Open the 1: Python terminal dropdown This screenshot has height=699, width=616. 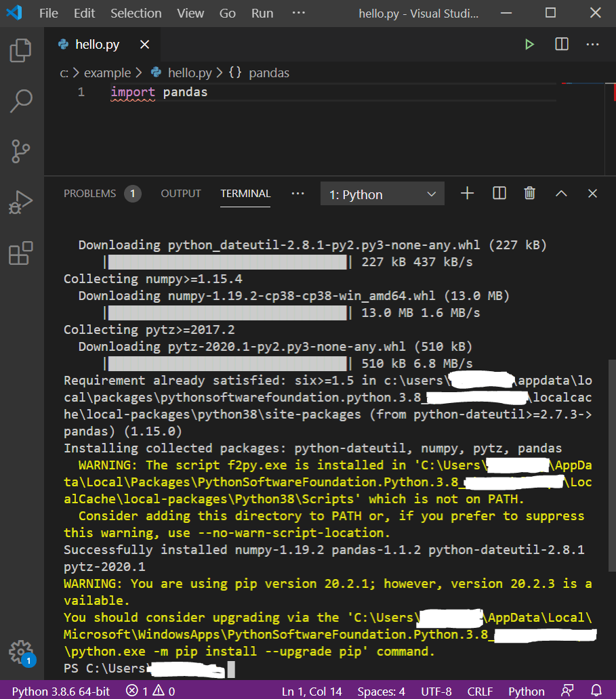click(382, 193)
